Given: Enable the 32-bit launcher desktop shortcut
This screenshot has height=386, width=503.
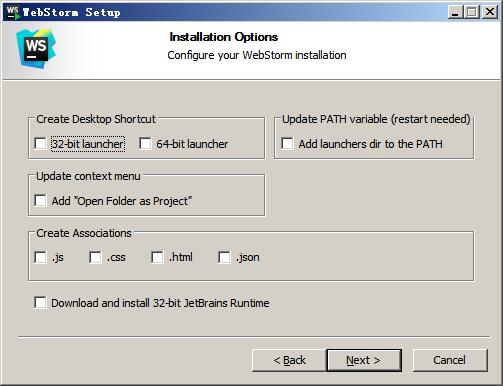Looking at the screenshot, I should click(x=41, y=144).
